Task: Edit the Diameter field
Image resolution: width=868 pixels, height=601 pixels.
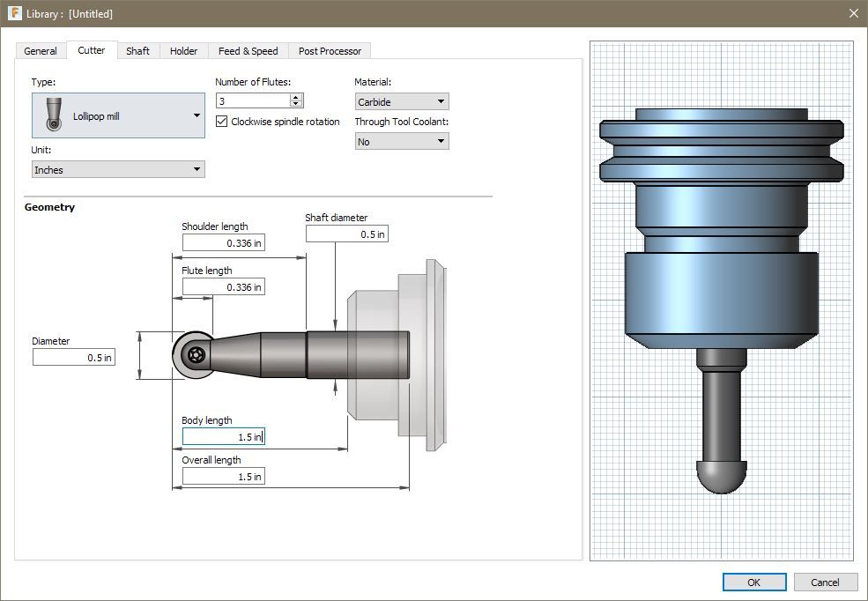Action: click(74, 358)
